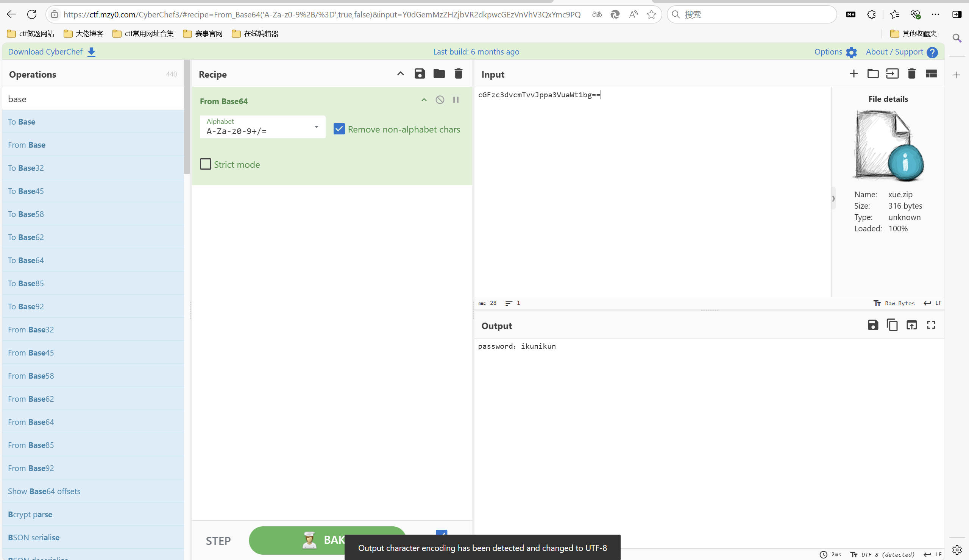The width and height of the screenshot is (969, 560).
Task: Select the Show Base64 offsets operation
Action: tap(93, 491)
